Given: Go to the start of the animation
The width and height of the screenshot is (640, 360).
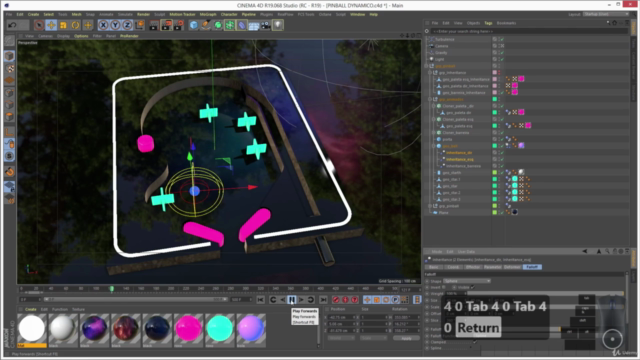Looking at the screenshot, I should 260,300.
